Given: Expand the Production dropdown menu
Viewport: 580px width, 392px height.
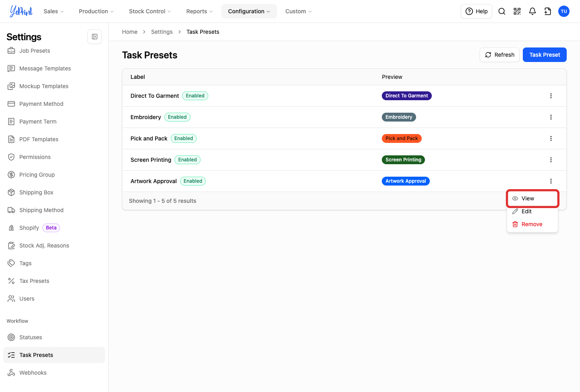Looking at the screenshot, I should 96,11.
